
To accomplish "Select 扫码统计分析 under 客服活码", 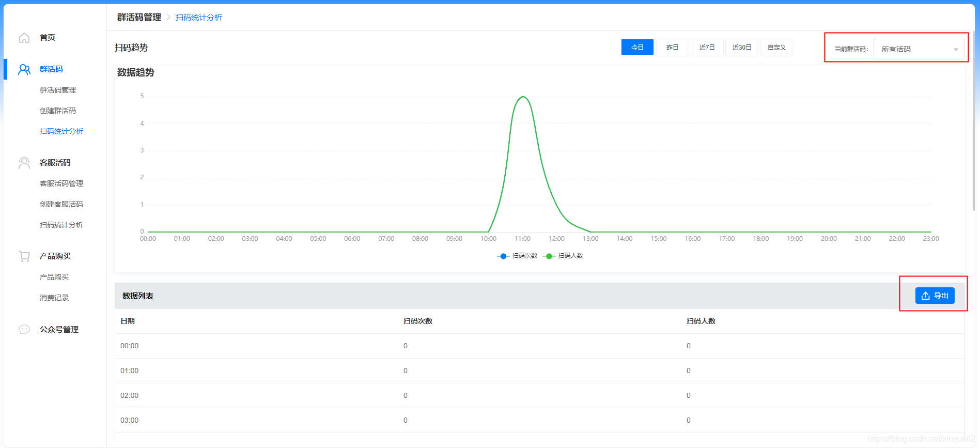I will [61, 225].
